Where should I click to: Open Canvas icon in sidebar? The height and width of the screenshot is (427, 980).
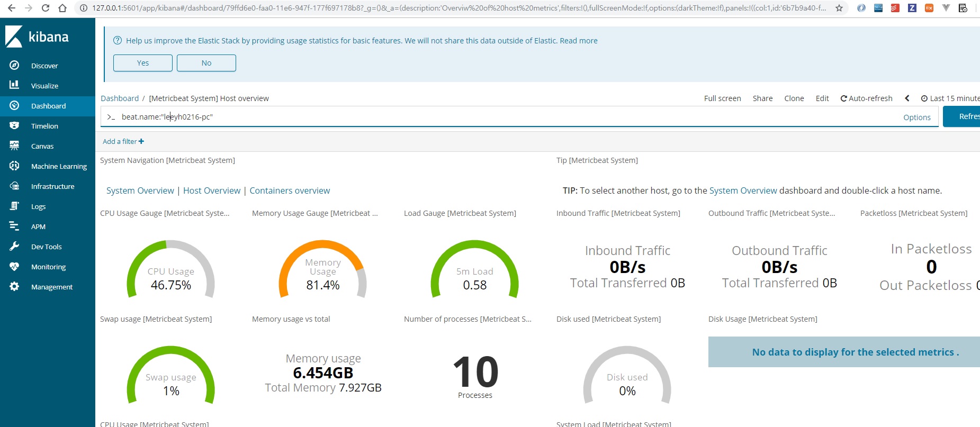[14, 146]
